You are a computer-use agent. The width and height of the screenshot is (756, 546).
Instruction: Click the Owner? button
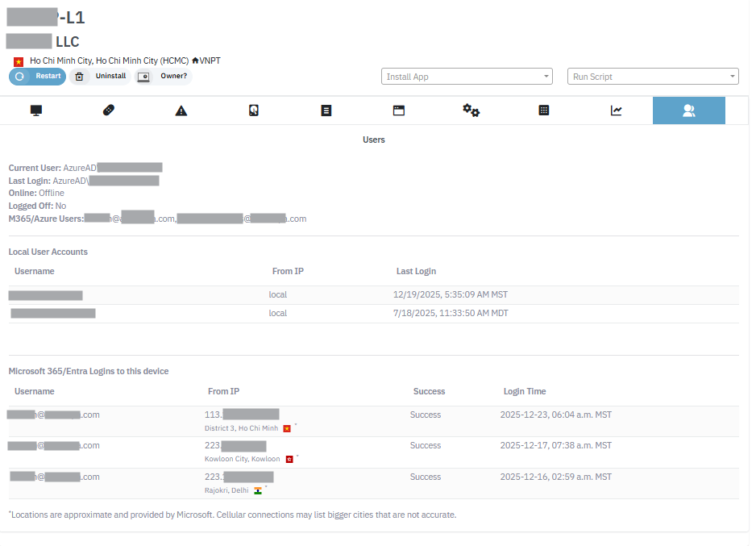(x=167, y=76)
